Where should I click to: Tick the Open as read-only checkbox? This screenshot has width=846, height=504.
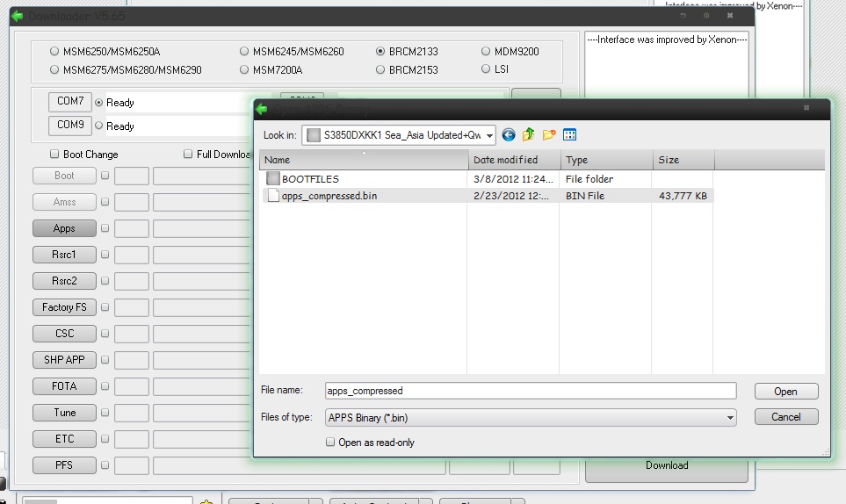[x=330, y=443]
